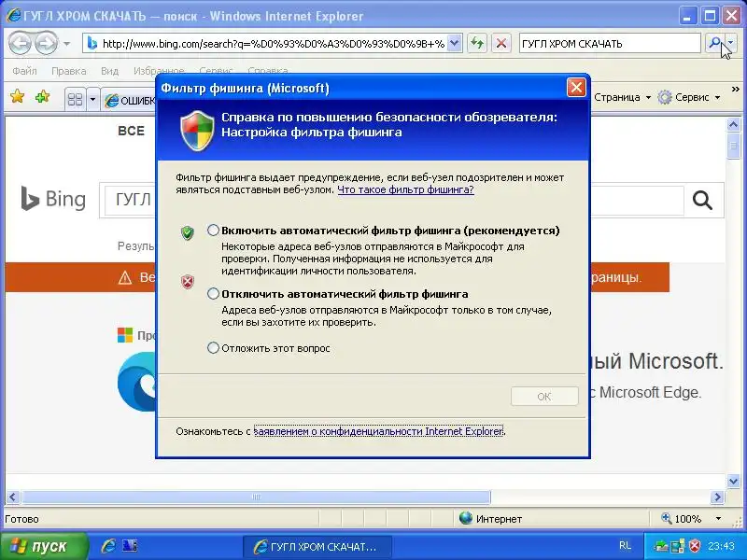Click the Готово status bar text
Screen dimensions: 747x560
point(21,519)
